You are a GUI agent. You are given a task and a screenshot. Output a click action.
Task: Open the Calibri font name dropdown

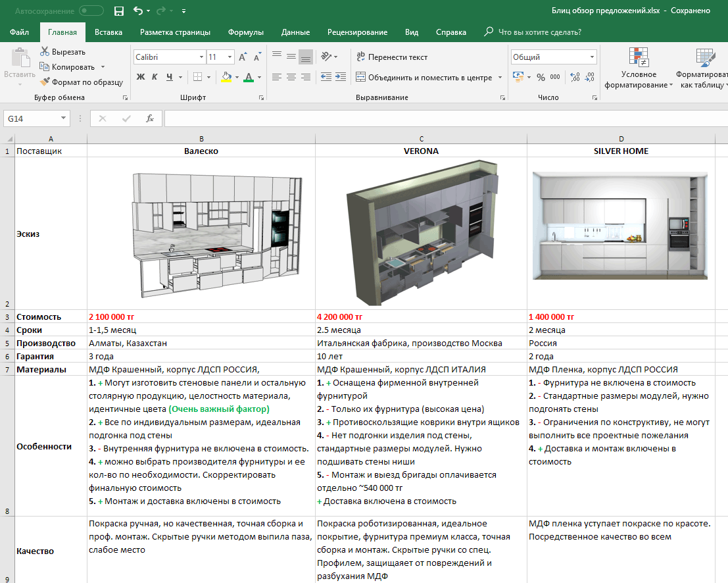[x=201, y=57]
